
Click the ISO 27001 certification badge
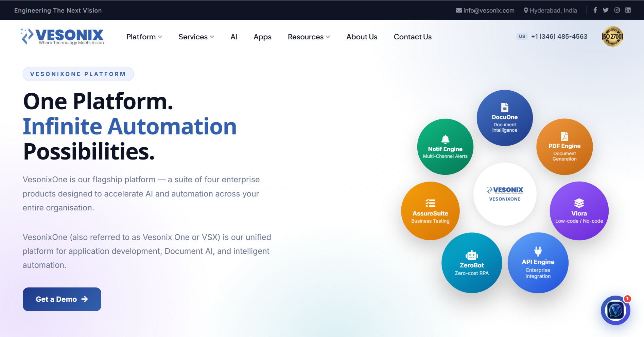[x=612, y=37]
